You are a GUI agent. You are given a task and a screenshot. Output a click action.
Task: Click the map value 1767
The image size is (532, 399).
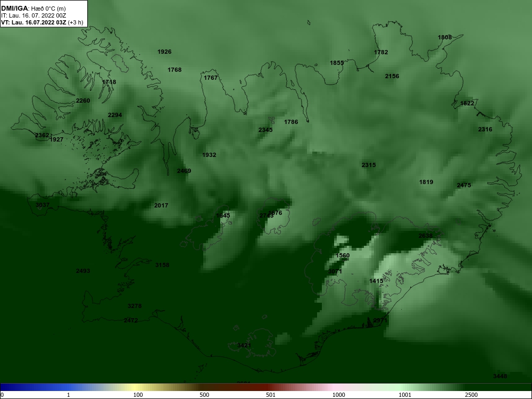(211, 78)
